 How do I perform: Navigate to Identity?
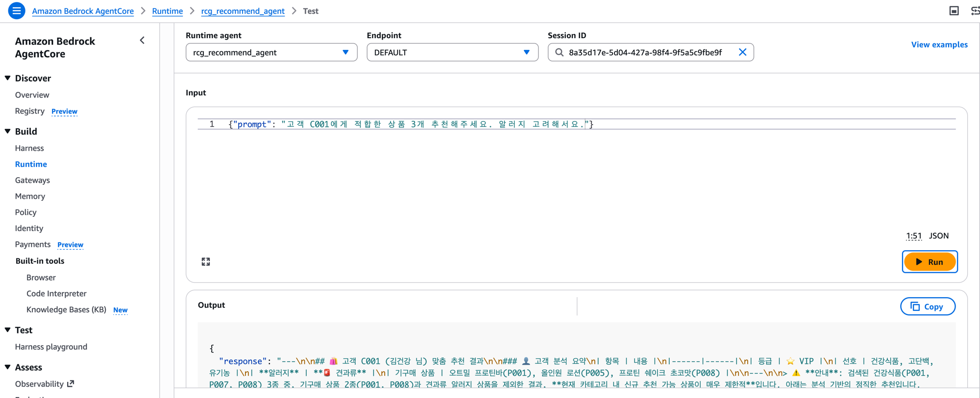(x=29, y=228)
